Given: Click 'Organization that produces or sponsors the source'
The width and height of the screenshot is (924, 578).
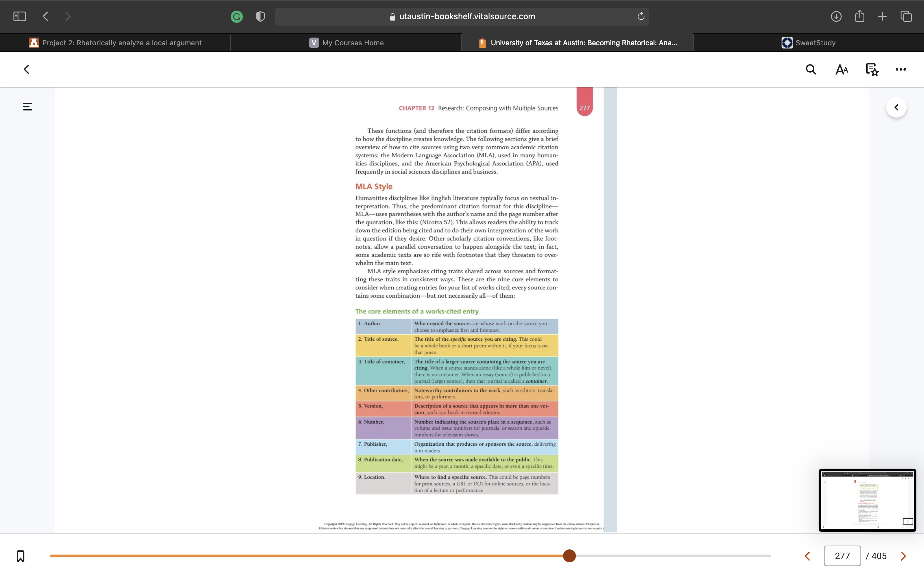Looking at the screenshot, I should point(485,447).
